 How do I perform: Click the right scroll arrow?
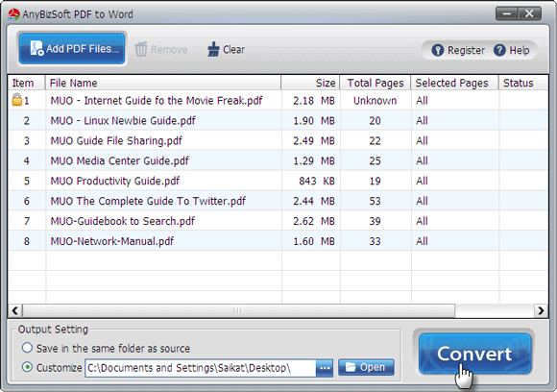541,310
